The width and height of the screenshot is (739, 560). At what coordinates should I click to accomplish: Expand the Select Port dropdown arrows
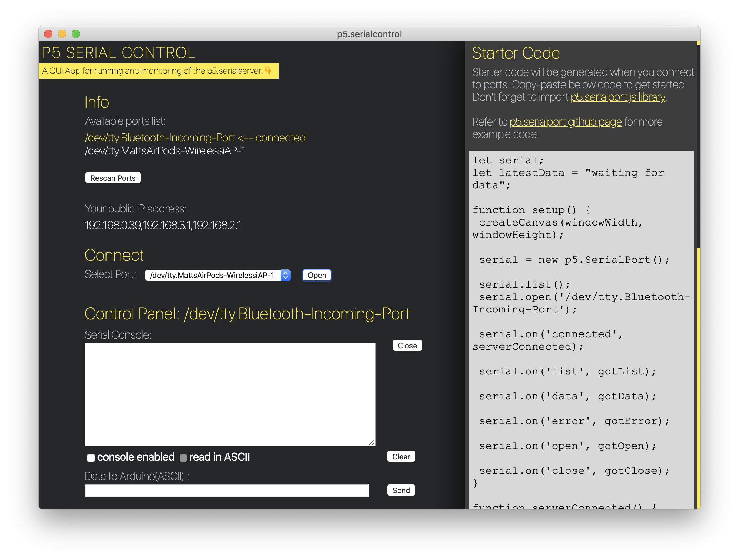(x=285, y=275)
